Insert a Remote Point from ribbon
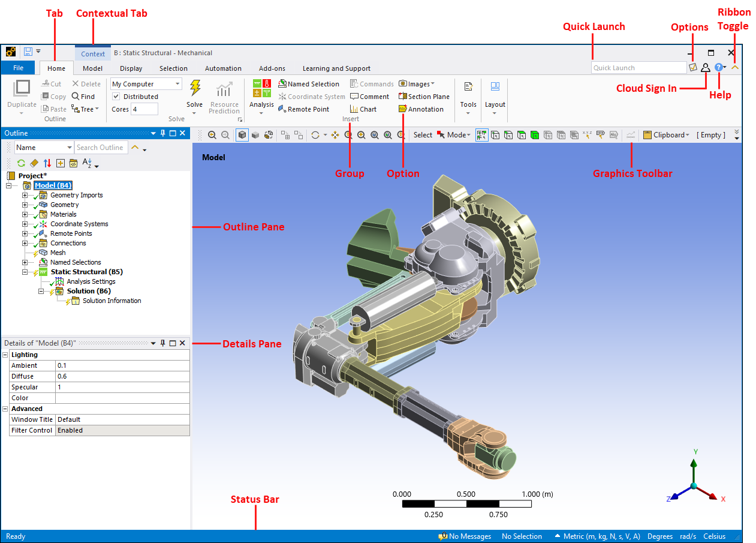 click(x=304, y=109)
